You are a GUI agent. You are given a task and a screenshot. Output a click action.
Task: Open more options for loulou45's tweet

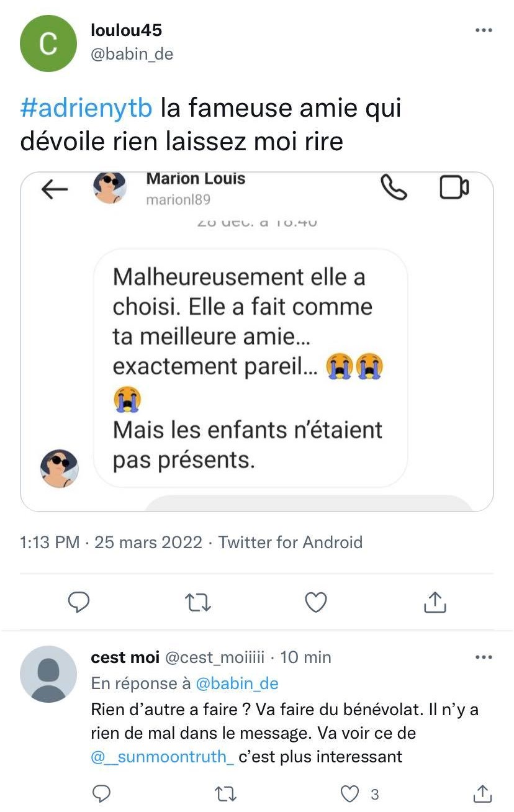[484, 30]
